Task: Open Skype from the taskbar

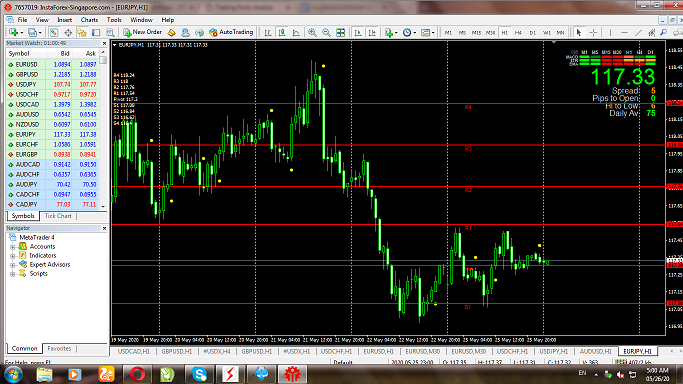Action: click(199, 374)
